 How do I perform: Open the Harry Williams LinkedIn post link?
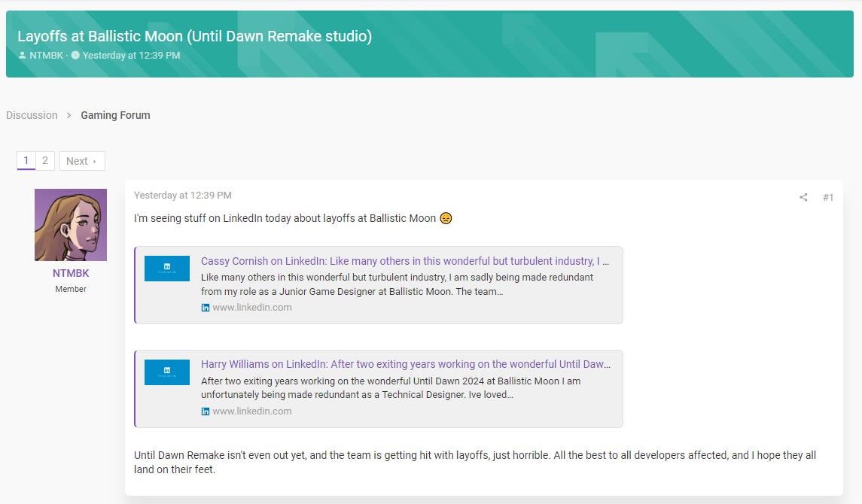(x=405, y=364)
